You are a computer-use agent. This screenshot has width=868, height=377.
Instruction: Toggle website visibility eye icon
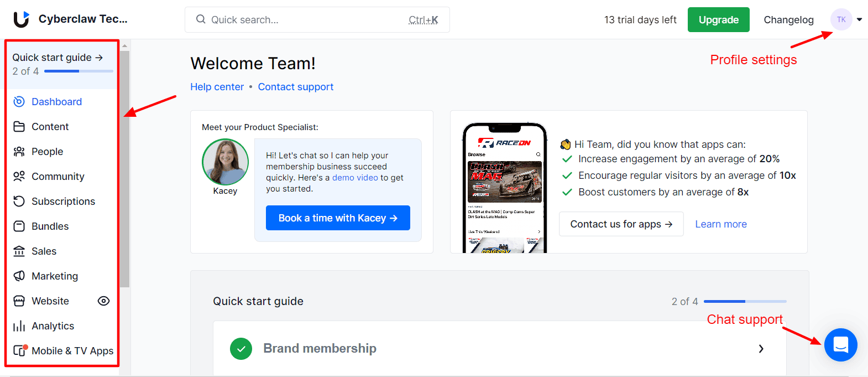(103, 301)
